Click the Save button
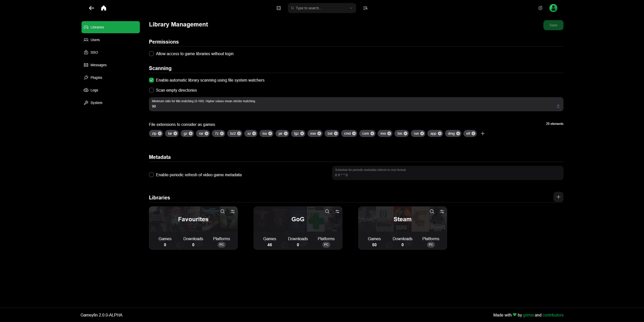This screenshot has width=644, height=322. coord(553,25)
